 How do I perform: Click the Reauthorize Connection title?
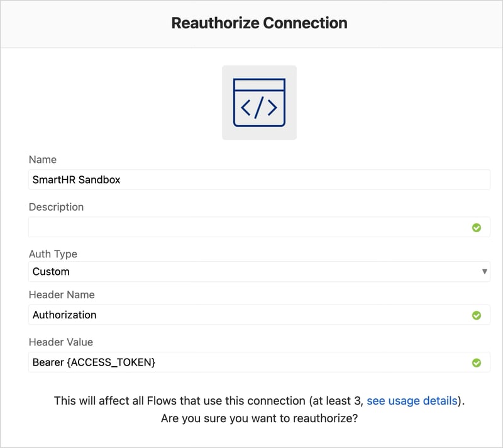click(x=259, y=23)
